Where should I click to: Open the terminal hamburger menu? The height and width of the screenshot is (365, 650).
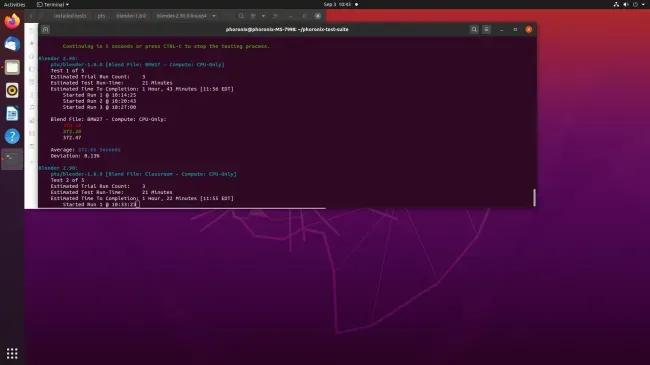click(487, 29)
